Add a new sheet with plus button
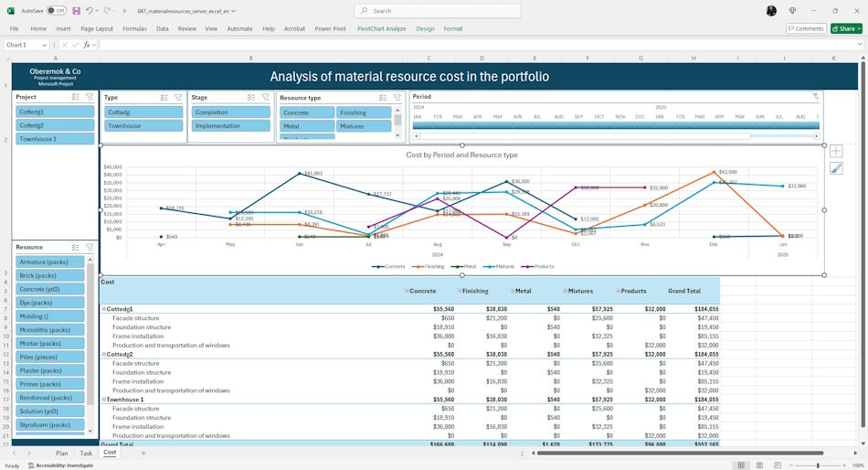Image resolution: width=868 pixels, height=470 pixels. (143, 453)
